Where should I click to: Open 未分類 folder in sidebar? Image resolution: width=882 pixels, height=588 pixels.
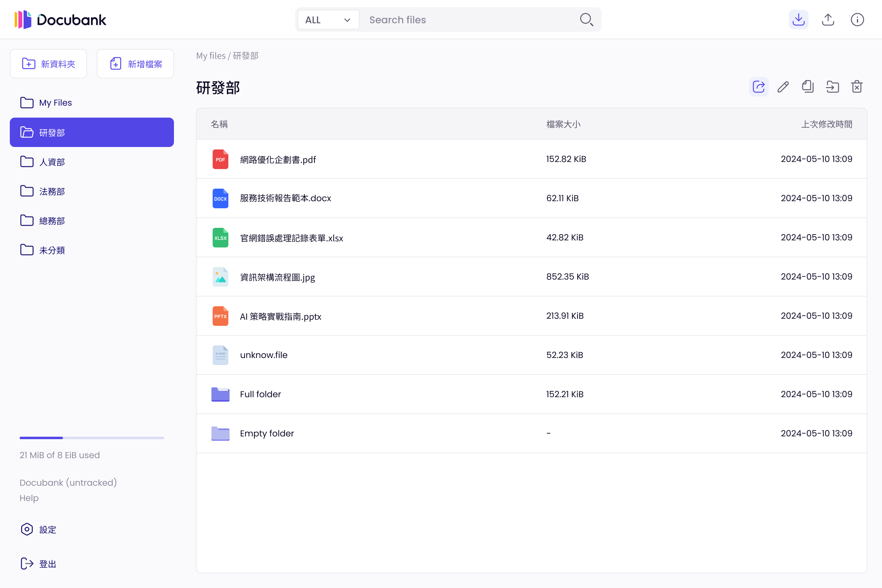point(92,250)
